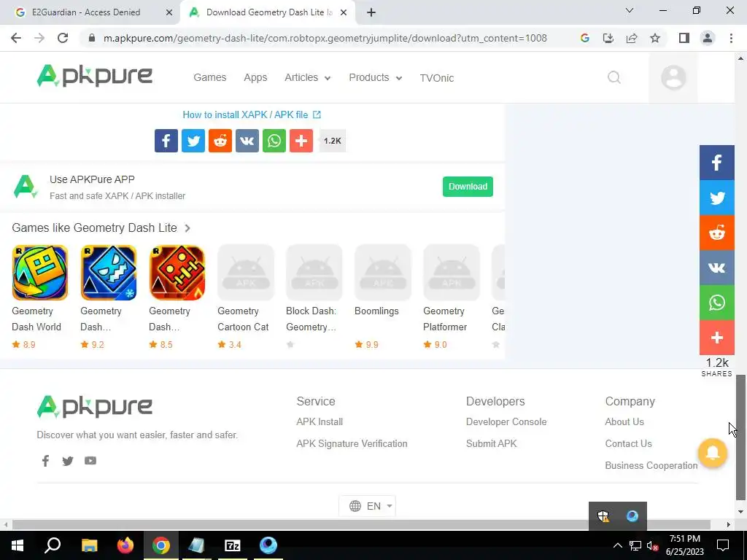Open user account avatar in header
747x560 pixels.
673,77
